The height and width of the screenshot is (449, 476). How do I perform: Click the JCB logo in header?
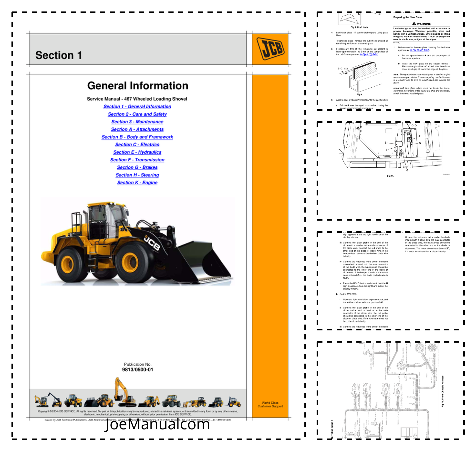coord(270,49)
